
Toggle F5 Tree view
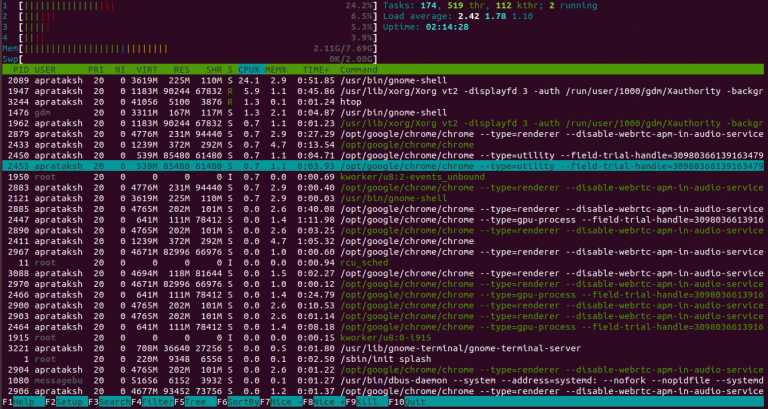[197, 403]
